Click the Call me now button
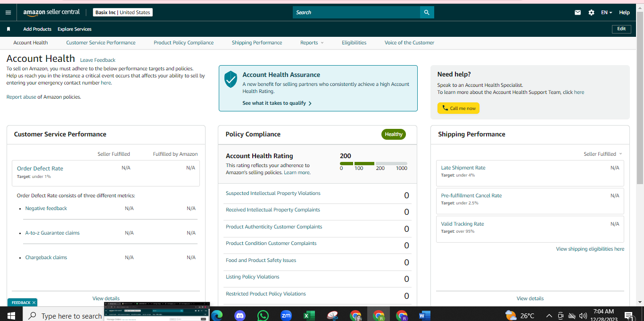Screen dimensions: 644x321 (458, 108)
